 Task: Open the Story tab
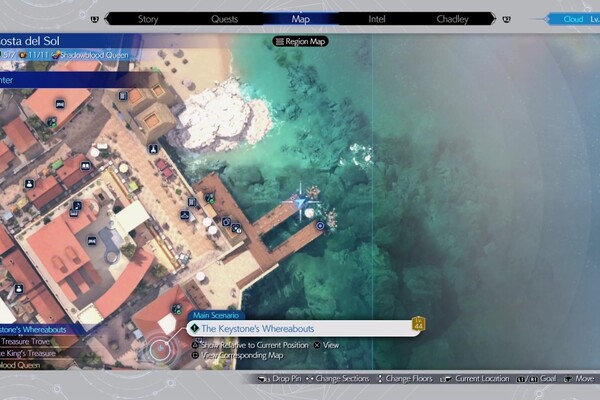click(x=148, y=19)
